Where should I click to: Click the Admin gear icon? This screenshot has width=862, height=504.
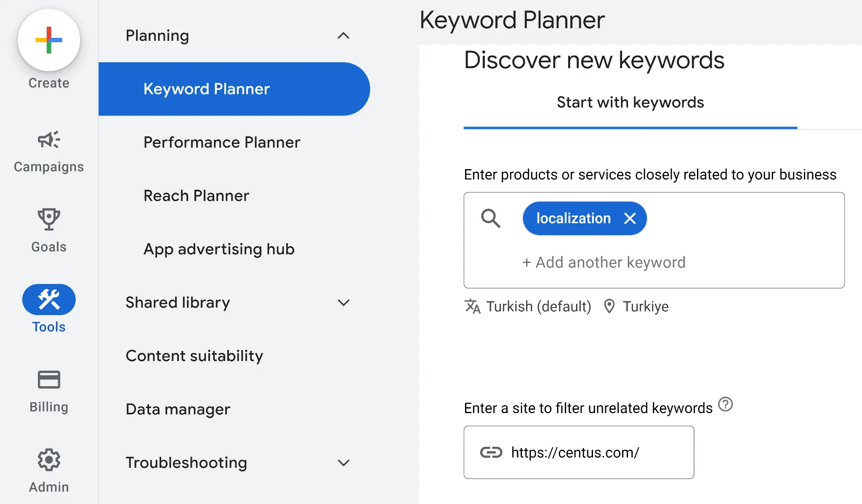pos(49,459)
